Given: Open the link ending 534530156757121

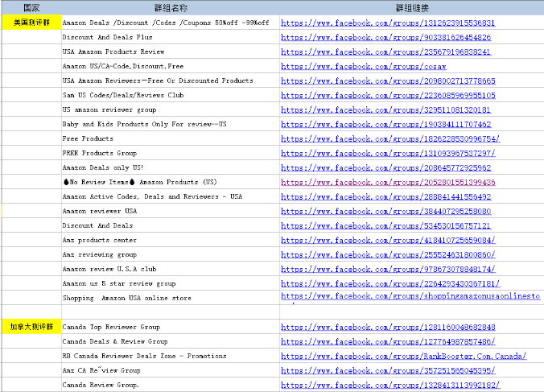Looking at the screenshot, I should (x=385, y=226).
